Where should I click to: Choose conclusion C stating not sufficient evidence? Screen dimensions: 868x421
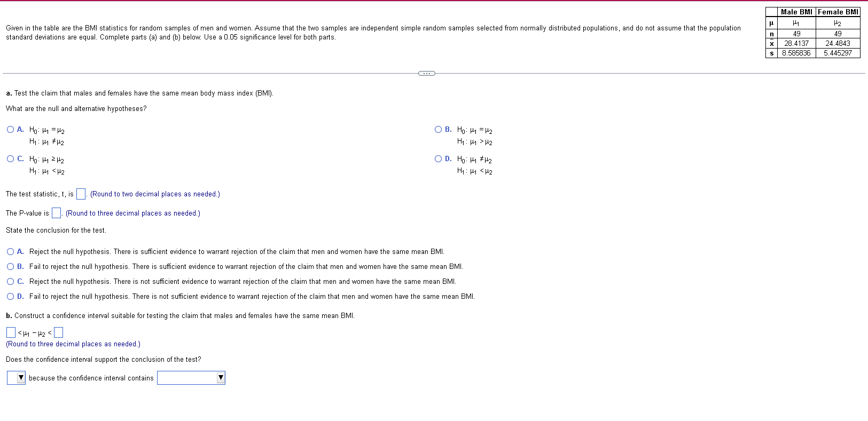click(x=10, y=281)
